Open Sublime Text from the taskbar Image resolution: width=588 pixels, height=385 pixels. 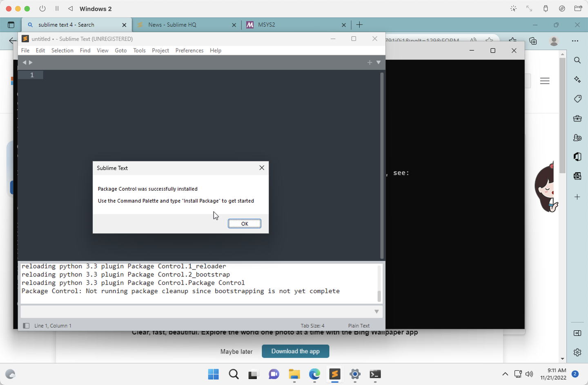[x=334, y=374]
